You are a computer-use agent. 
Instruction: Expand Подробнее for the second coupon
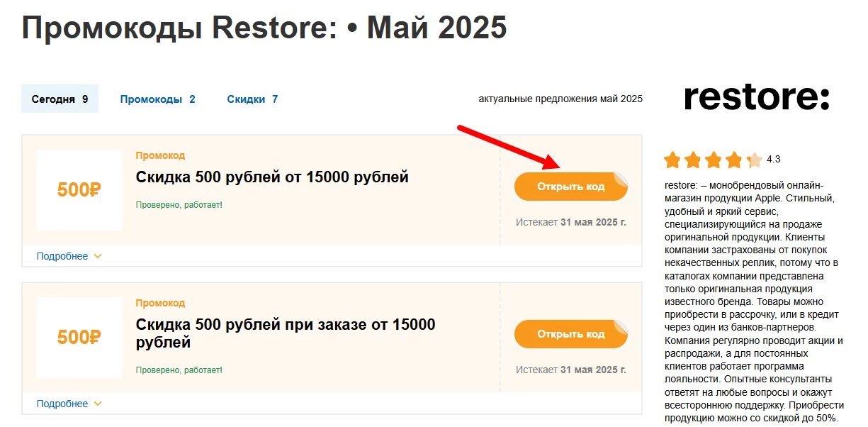[x=62, y=403]
